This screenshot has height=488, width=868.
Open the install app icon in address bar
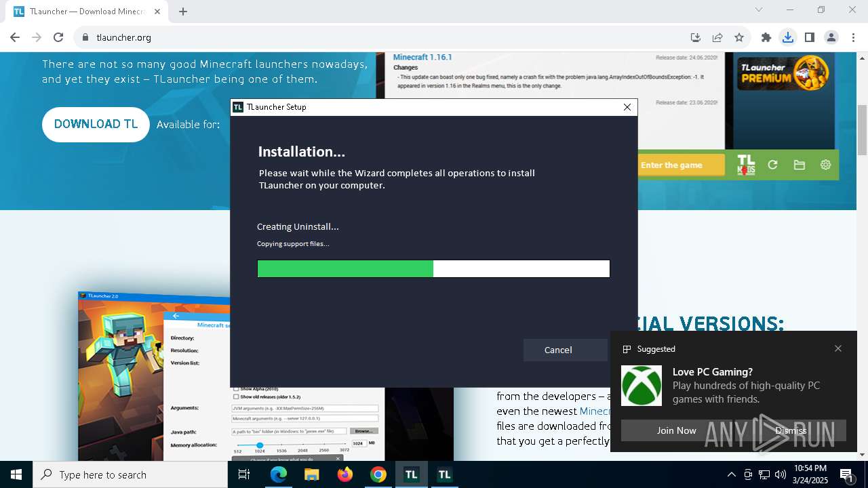pyautogui.click(x=695, y=37)
